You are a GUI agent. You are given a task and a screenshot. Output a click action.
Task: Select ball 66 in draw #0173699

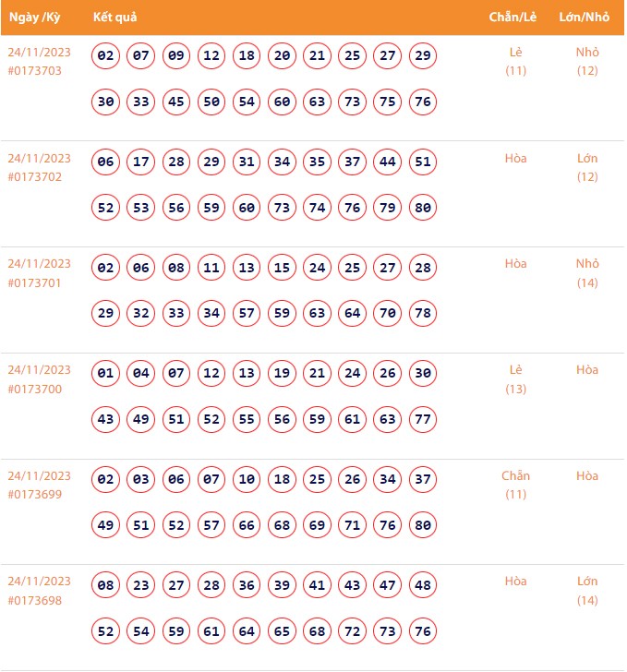click(247, 525)
